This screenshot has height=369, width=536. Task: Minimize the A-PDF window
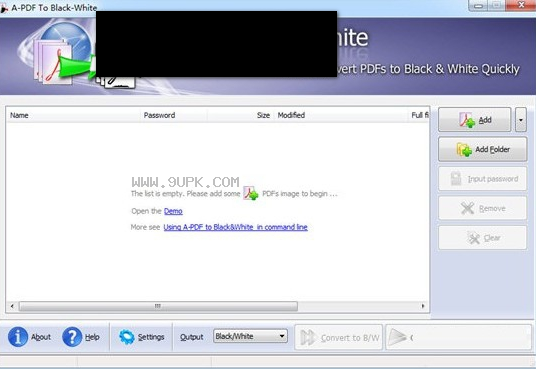point(478,5)
